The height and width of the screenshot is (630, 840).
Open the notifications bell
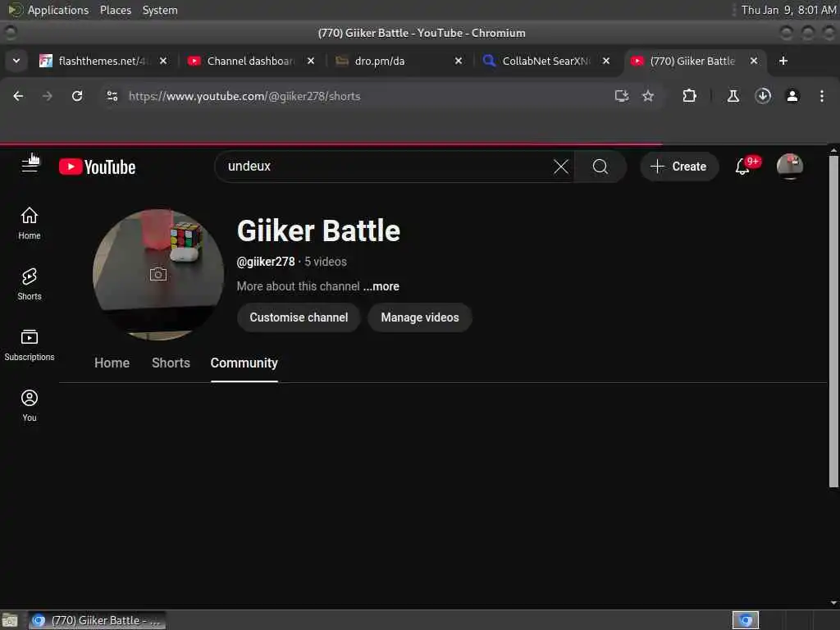[x=742, y=167]
